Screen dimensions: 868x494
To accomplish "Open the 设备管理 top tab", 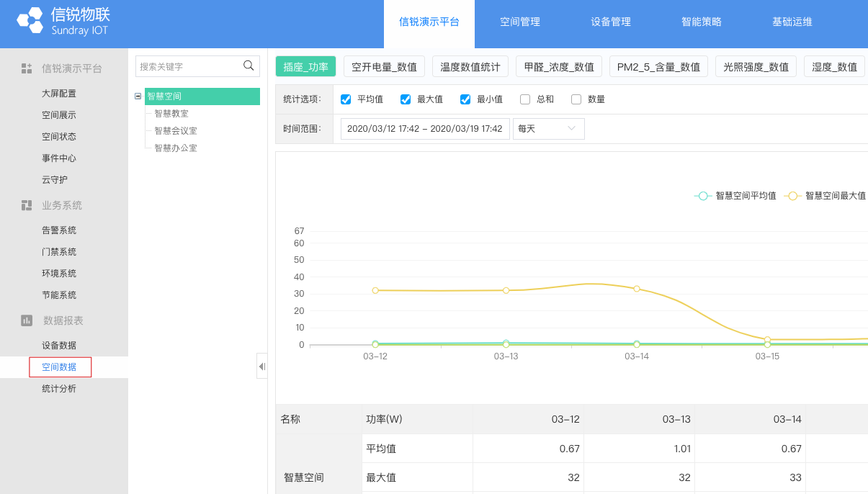I will point(611,22).
